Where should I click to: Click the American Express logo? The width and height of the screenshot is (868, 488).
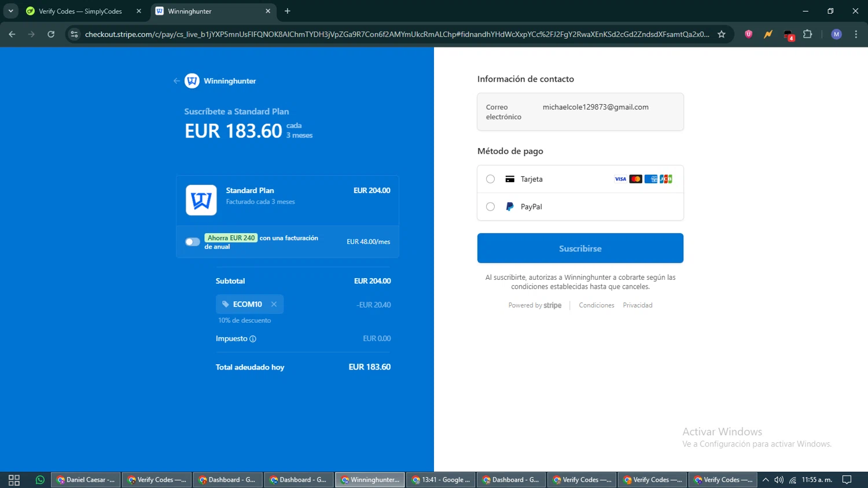(651, 179)
